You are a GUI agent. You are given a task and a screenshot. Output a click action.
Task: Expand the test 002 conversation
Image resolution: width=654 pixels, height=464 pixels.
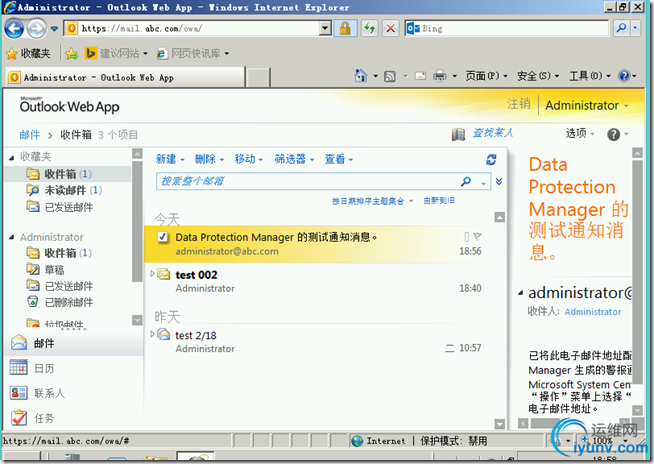tap(152, 273)
